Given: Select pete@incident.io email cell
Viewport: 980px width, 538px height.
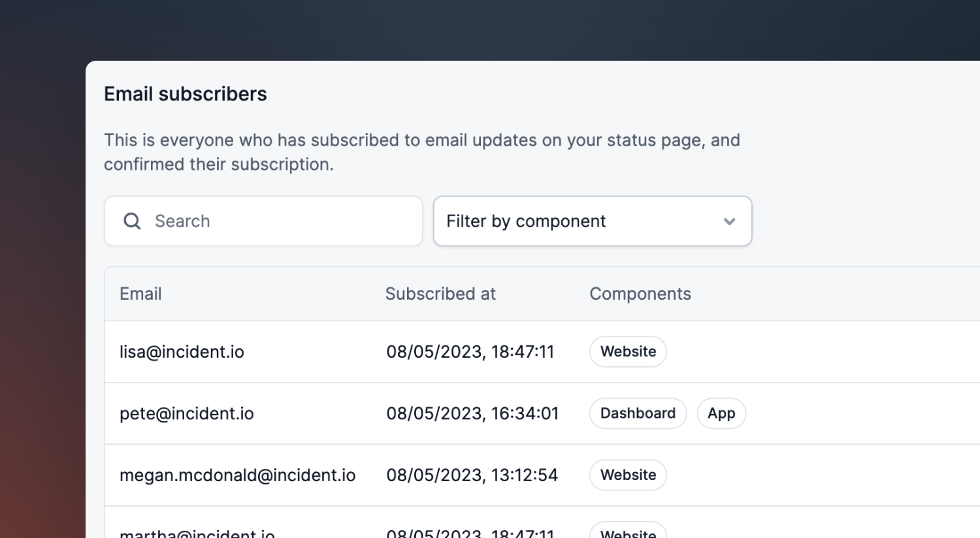Looking at the screenshot, I should pos(187,413).
